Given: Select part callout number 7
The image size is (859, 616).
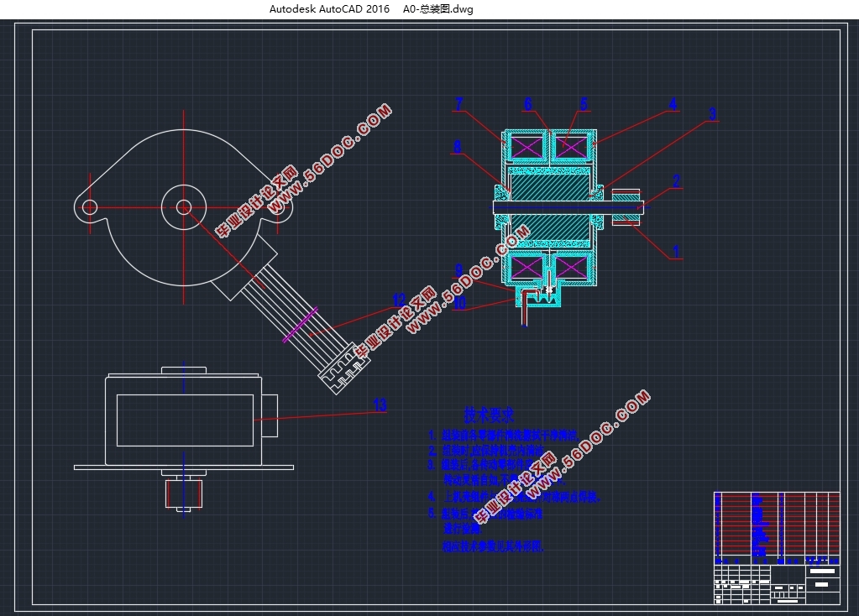Looking at the screenshot, I should (x=459, y=103).
